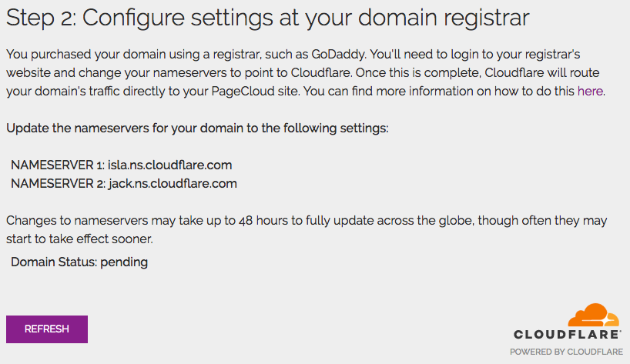
Task: Click the 'Domain Status:' label
Action: (x=54, y=262)
